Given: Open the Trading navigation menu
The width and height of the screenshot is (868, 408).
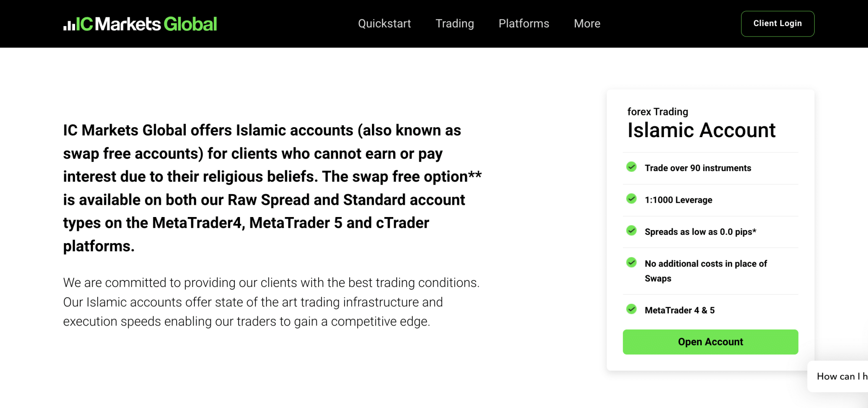Looking at the screenshot, I should point(454,23).
